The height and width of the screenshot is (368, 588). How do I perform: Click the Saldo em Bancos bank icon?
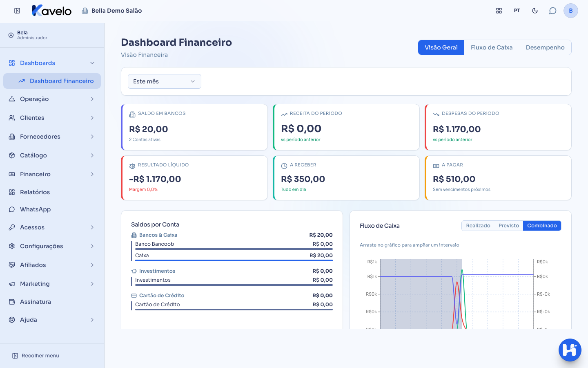tap(132, 114)
